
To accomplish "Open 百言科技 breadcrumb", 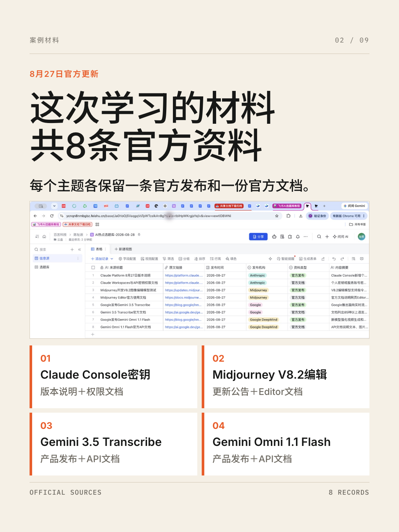I will pos(60,235).
